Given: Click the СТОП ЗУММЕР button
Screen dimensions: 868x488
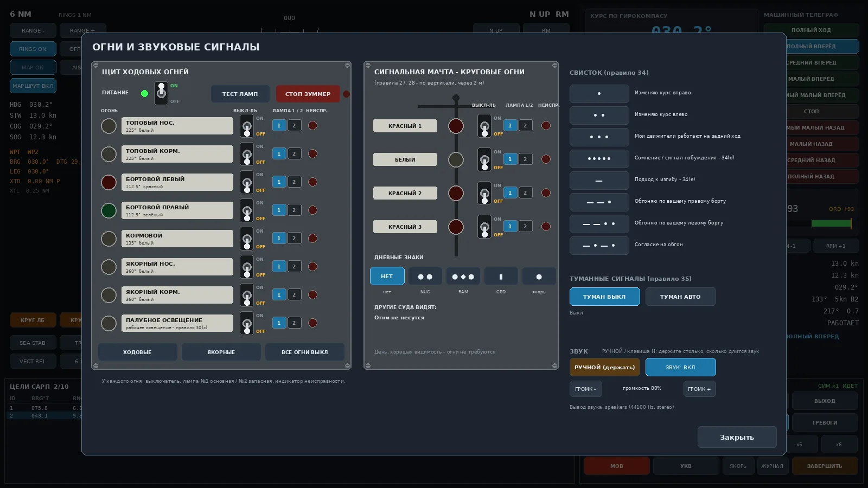Looking at the screenshot, I should coord(308,94).
